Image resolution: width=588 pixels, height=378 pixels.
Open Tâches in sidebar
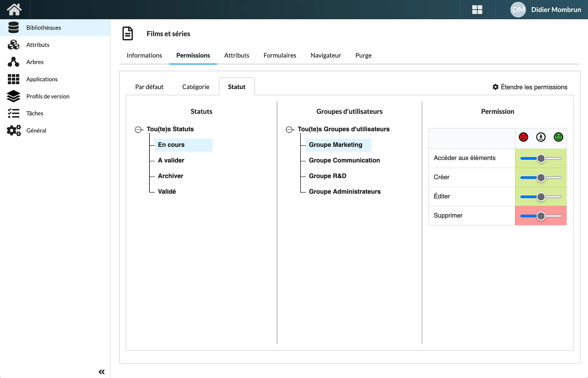(x=55, y=113)
